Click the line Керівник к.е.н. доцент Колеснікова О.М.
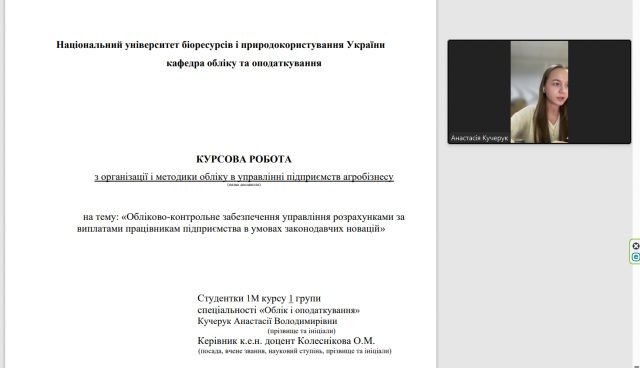The image size is (640, 368). click(286, 341)
